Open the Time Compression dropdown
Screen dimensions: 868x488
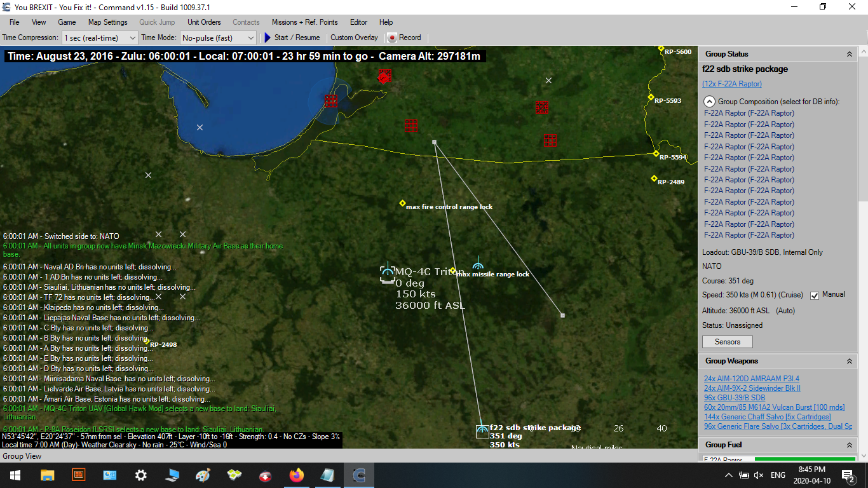click(x=100, y=37)
